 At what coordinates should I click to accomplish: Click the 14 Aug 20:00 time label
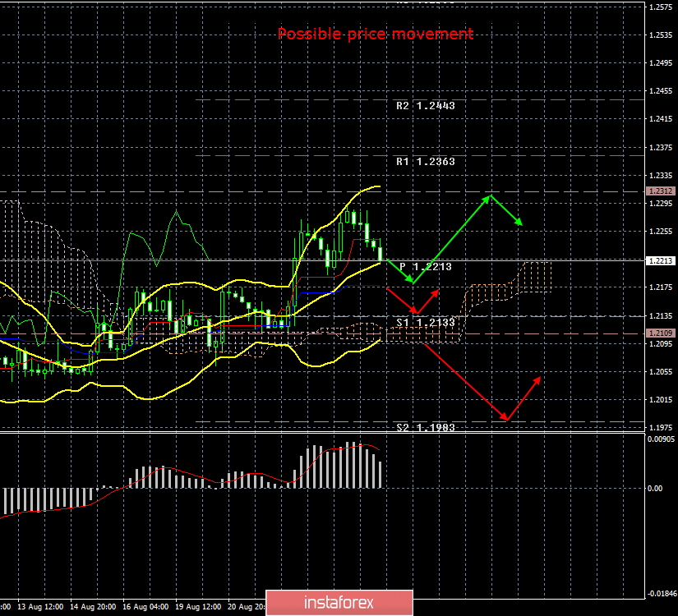93,607
